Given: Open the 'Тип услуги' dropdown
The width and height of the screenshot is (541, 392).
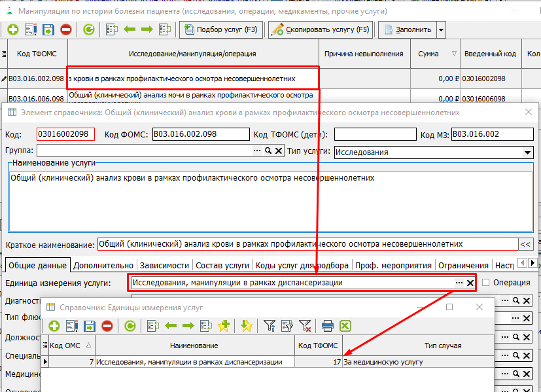Looking at the screenshot, I should coord(528,152).
